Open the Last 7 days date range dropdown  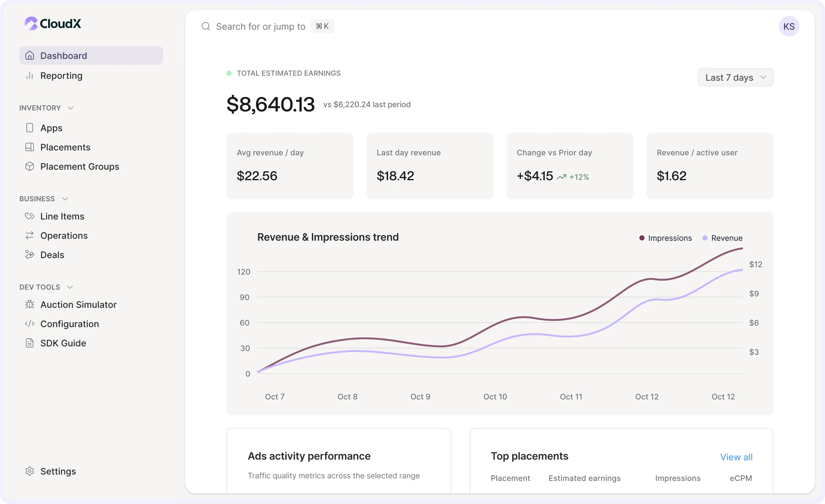[x=735, y=77]
